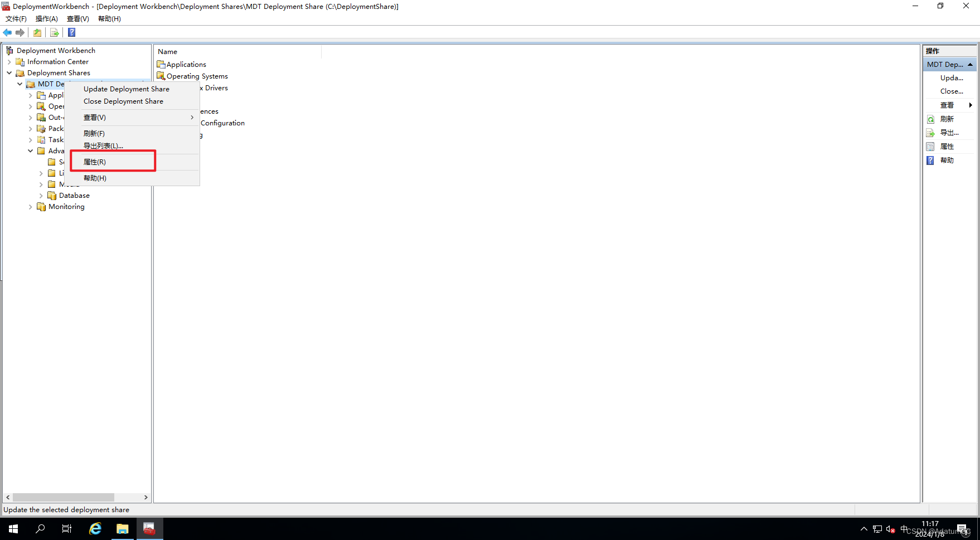Click the Help toolbar icon

click(x=72, y=33)
